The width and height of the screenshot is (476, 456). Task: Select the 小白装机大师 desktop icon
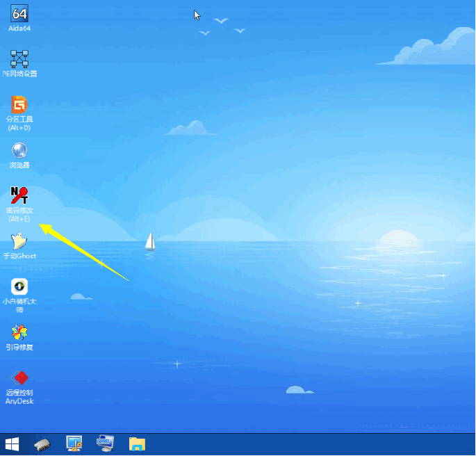[x=19, y=286]
